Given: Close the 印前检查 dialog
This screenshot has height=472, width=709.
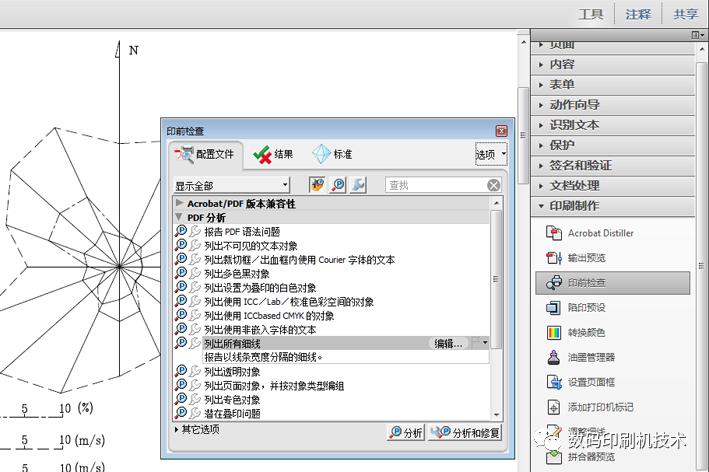Looking at the screenshot, I should point(501,131).
